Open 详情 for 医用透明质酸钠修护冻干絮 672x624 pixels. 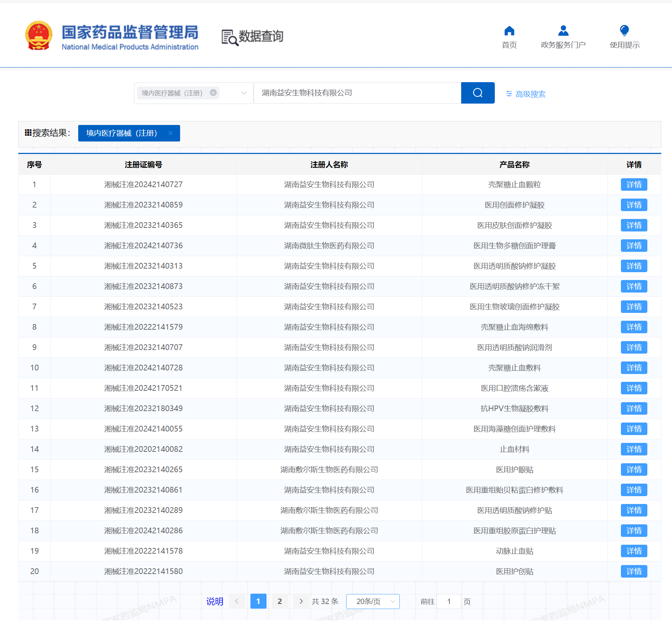coord(634,286)
